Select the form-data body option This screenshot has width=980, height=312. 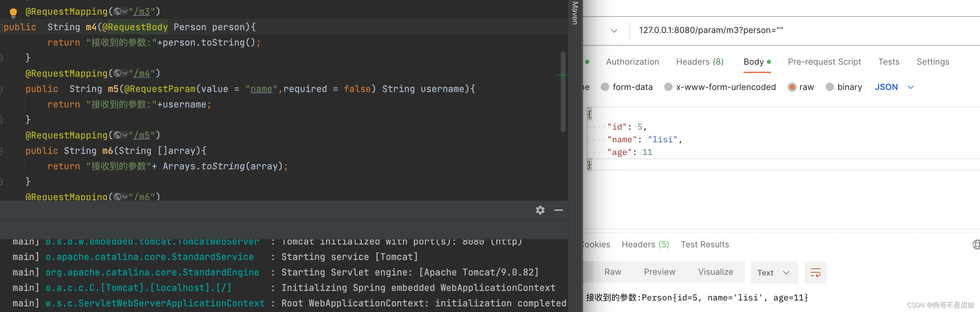pos(605,87)
